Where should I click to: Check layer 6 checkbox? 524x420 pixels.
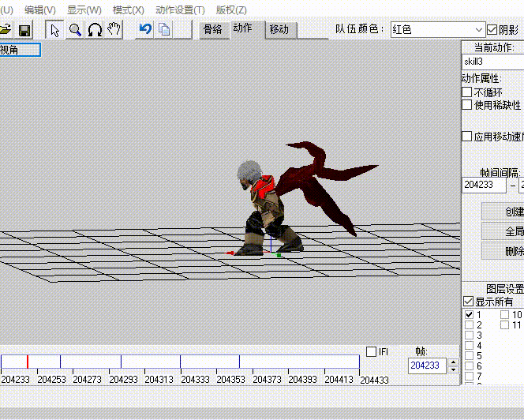coord(470,366)
